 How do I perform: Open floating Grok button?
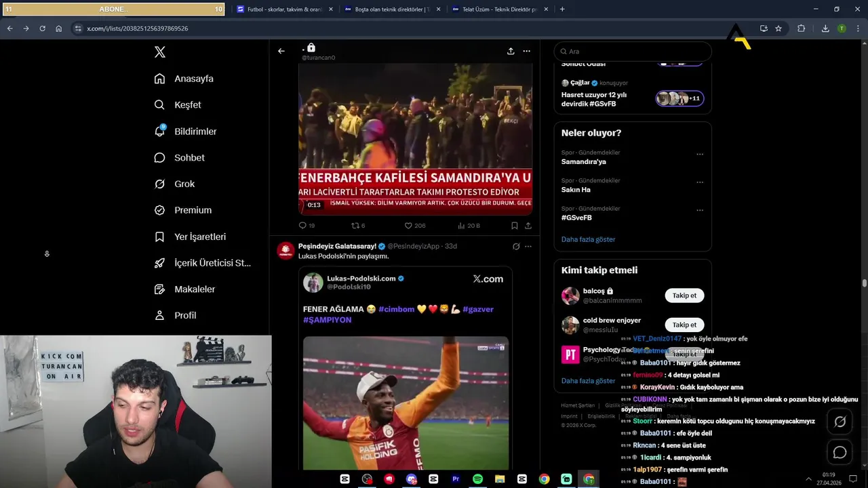coord(840,422)
